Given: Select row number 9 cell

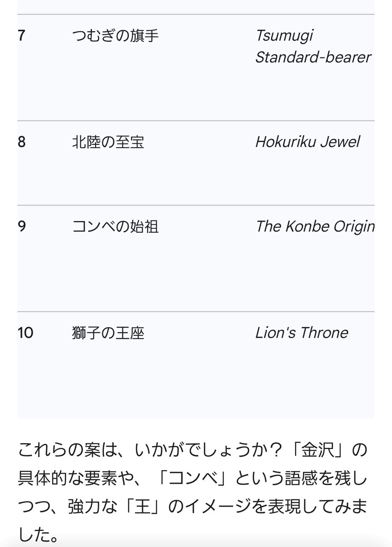Looking at the screenshot, I should (x=21, y=226).
